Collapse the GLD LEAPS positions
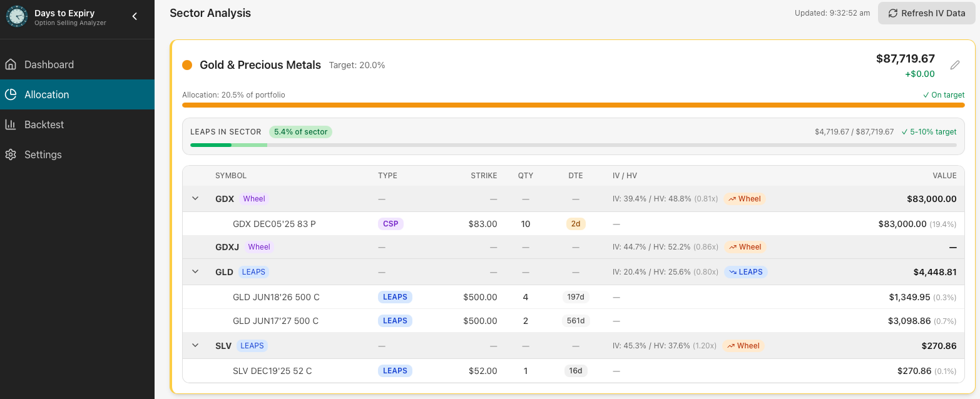980x399 pixels. [195, 271]
